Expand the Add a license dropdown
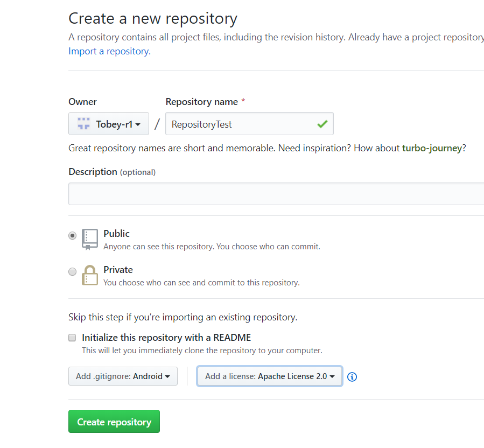Viewport: 484px width, 448px height. click(269, 376)
